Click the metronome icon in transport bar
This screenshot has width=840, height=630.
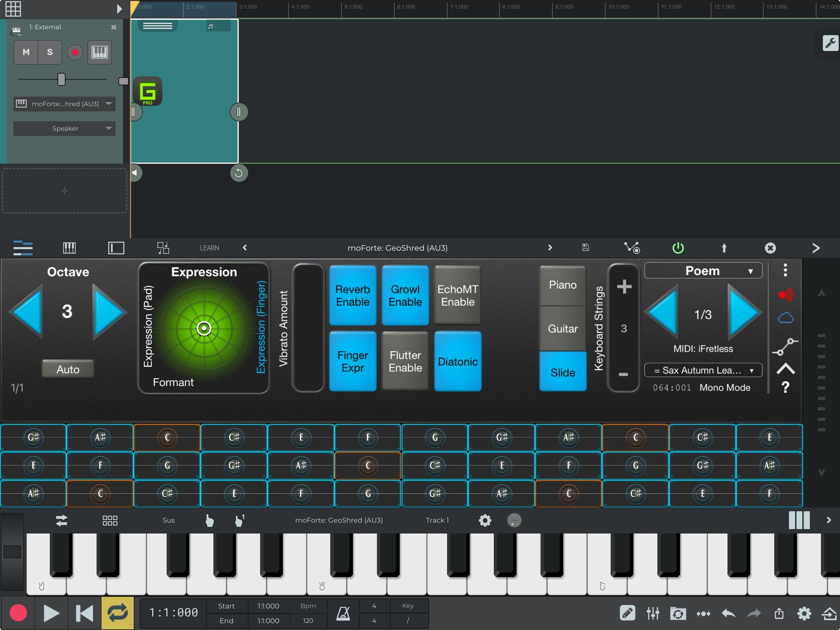click(343, 613)
